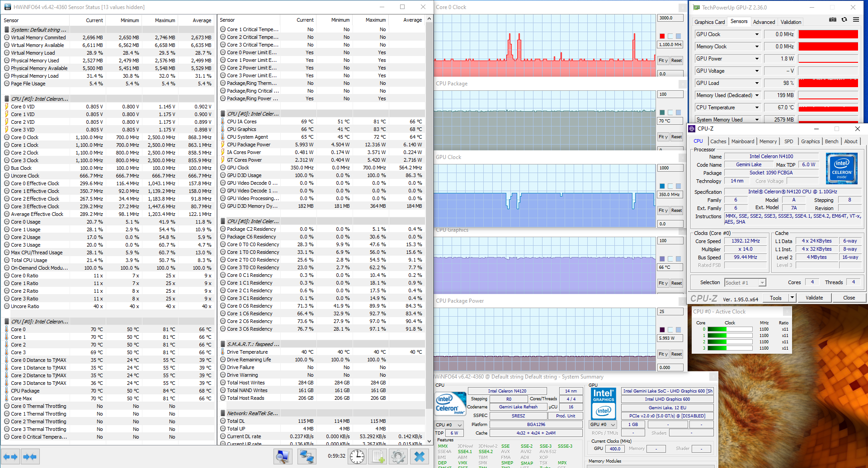Click the HWiNFO64 title bar icon
Viewport: 868px width, 468px height.
(8, 7)
